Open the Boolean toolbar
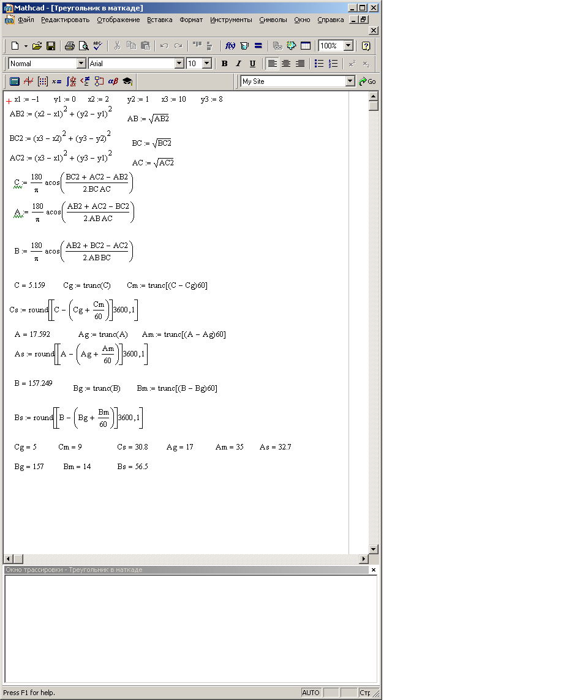The width and height of the screenshot is (588, 700). (x=85, y=81)
